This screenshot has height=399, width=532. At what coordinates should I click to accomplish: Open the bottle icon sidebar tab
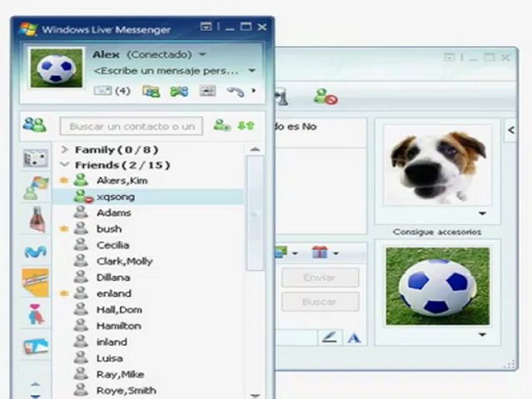pyautogui.click(x=37, y=219)
